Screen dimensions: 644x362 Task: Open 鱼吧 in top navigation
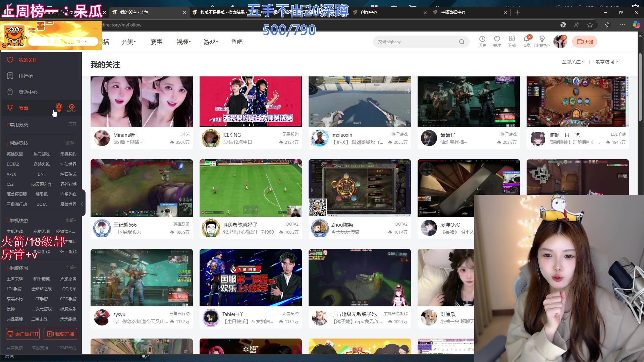[x=237, y=42]
